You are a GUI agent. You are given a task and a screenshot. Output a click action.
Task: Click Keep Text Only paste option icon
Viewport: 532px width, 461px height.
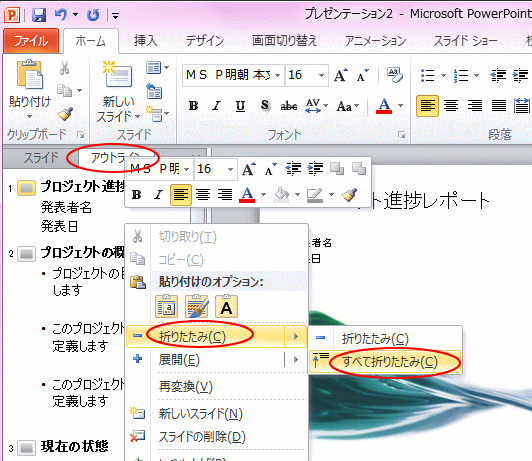click(226, 306)
